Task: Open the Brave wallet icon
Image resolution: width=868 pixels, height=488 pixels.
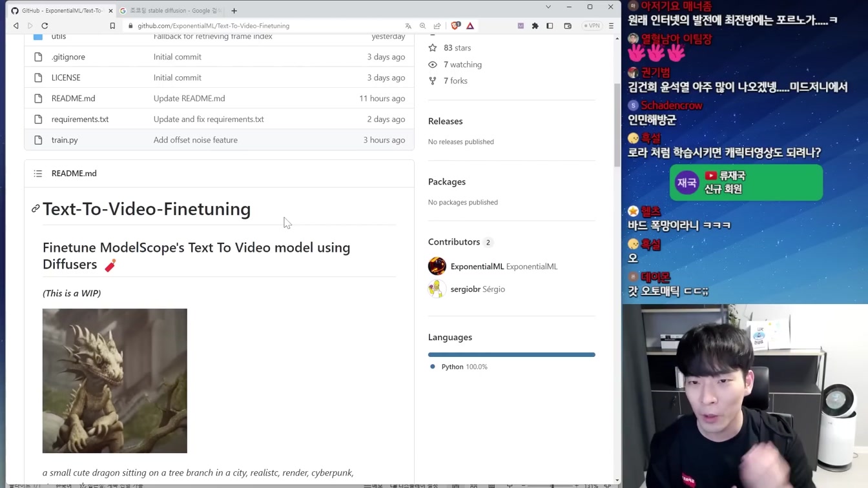Action: (x=568, y=26)
